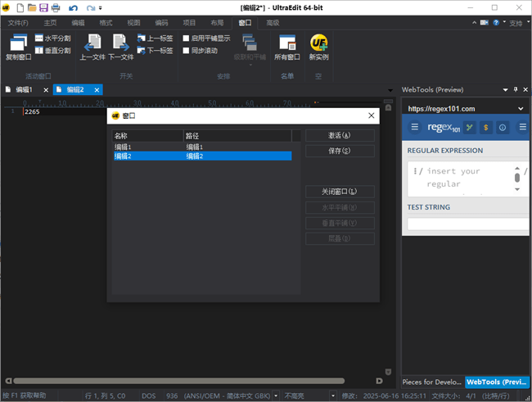Click the WebTools panel pin icon
This screenshot has height=402, width=532.
tap(516, 89)
